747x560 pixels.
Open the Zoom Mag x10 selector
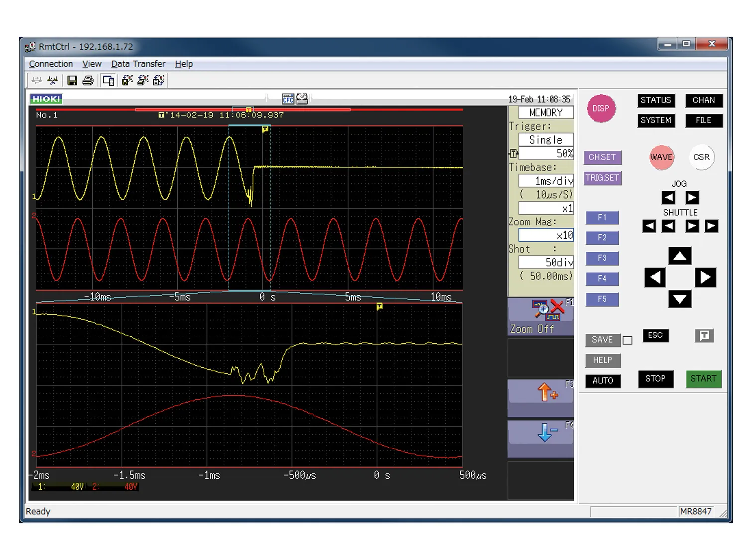[x=546, y=235]
